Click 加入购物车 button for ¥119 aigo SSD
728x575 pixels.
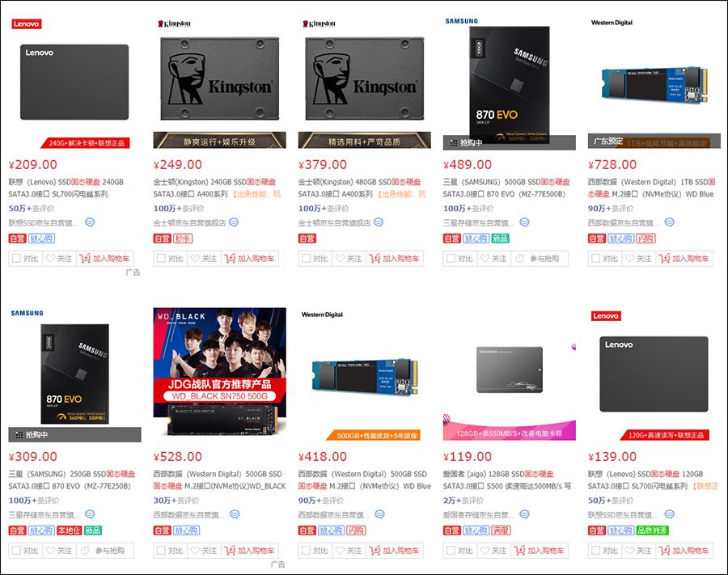point(539,551)
